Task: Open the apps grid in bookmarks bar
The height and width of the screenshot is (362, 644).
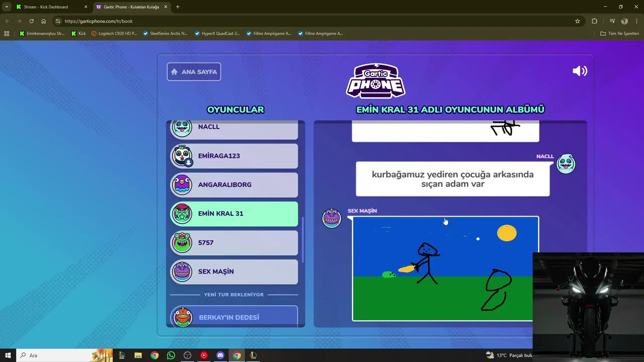Action: 7,34
